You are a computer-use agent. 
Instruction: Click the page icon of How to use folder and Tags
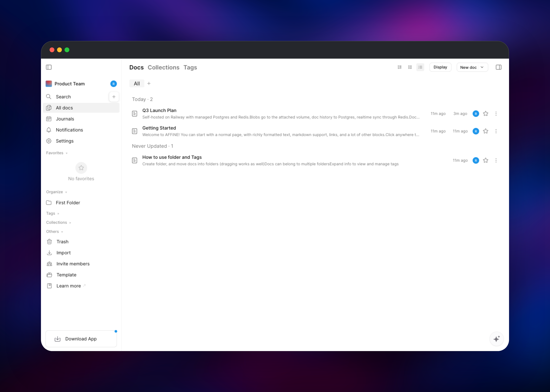[x=134, y=161]
